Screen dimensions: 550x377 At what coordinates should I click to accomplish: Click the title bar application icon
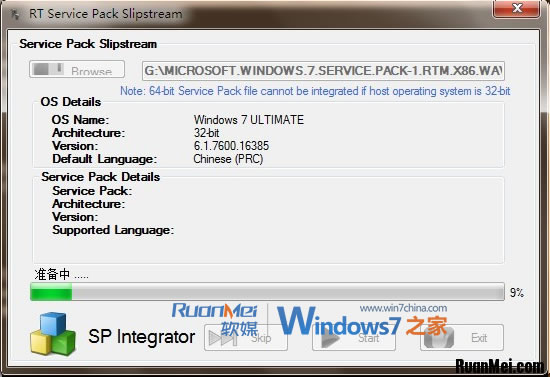(15, 14)
